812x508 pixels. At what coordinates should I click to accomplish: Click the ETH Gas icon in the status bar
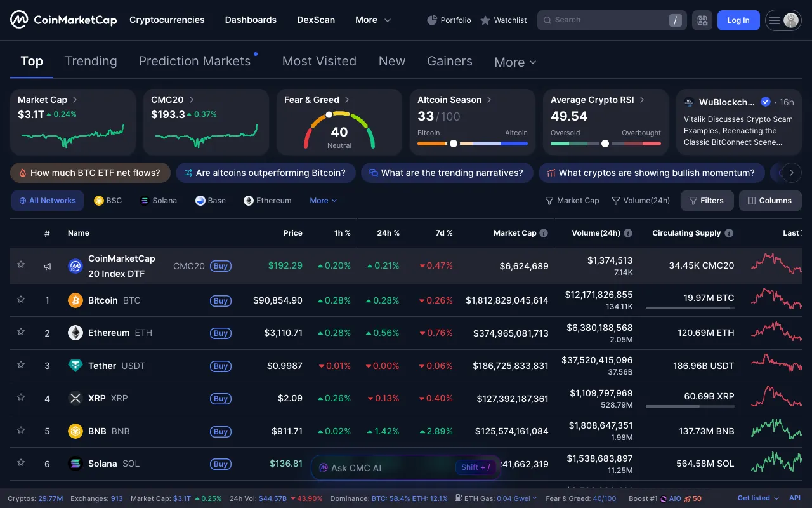458,498
